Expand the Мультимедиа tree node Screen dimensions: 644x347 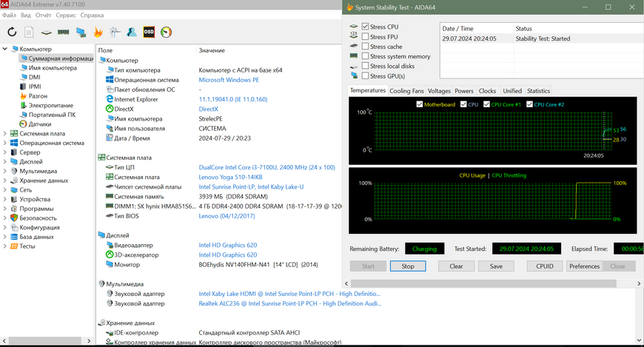(5, 171)
